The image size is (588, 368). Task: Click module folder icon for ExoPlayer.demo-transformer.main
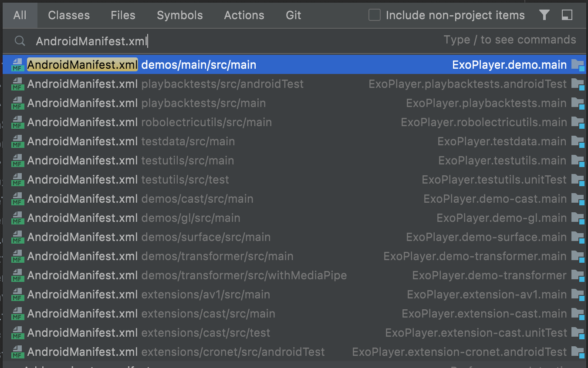point(578,257)
